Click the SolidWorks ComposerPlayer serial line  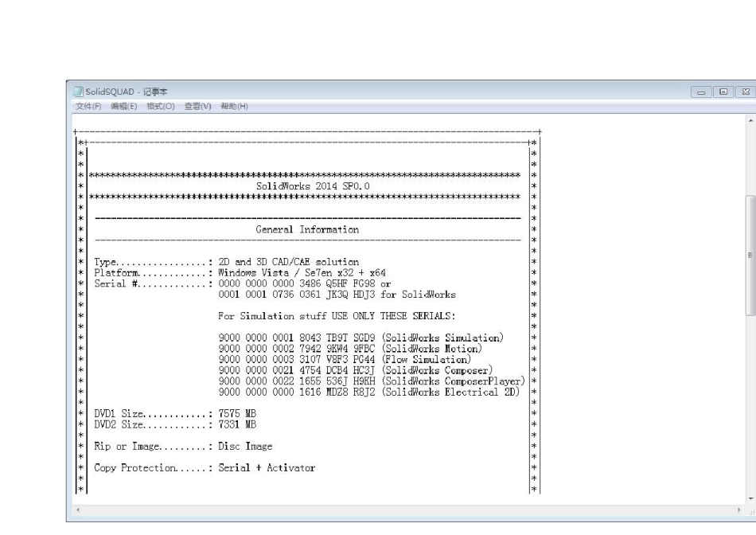[x=372, y=381]
